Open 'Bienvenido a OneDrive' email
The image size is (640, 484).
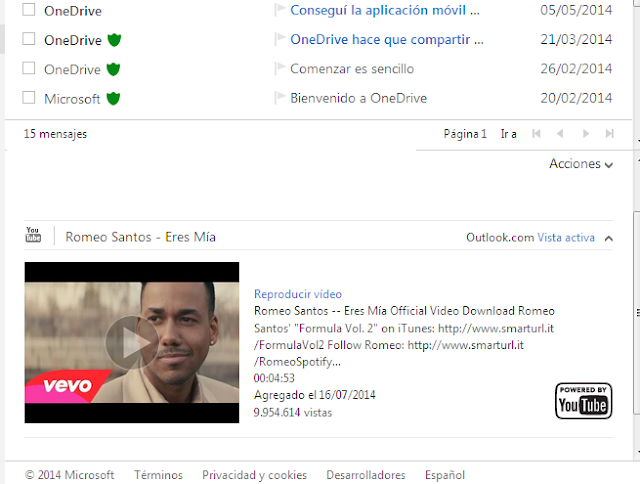coord(358,98)
